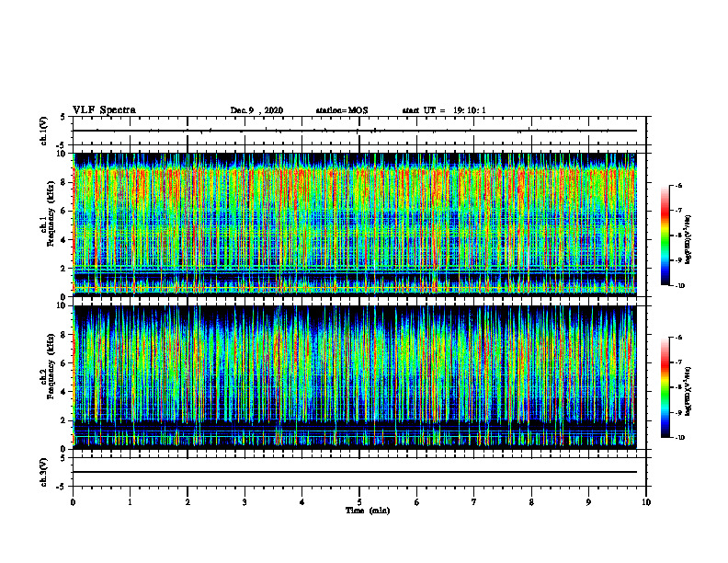Click the time axis tick label '7'

coord(474,502)
